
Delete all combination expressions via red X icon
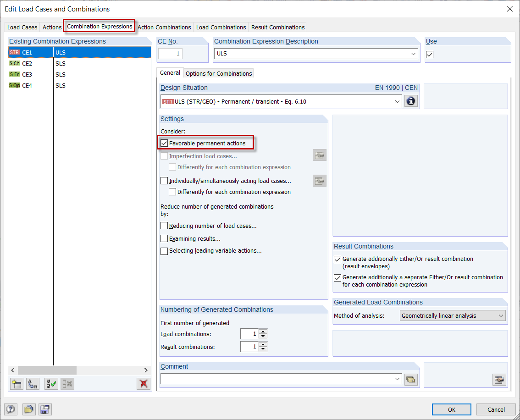pyautogui.click(x=143, y=384)
